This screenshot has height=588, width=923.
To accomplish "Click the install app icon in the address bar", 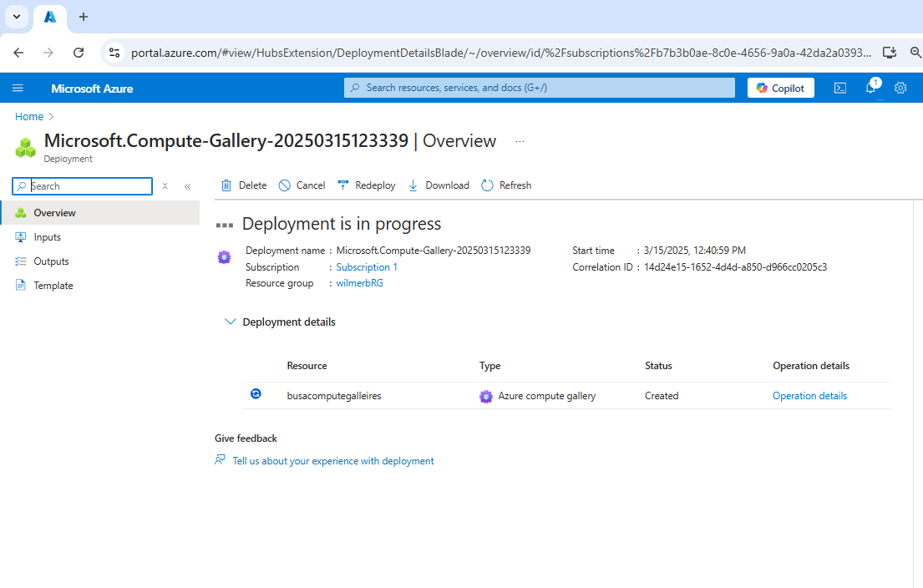I will [890, 53].
